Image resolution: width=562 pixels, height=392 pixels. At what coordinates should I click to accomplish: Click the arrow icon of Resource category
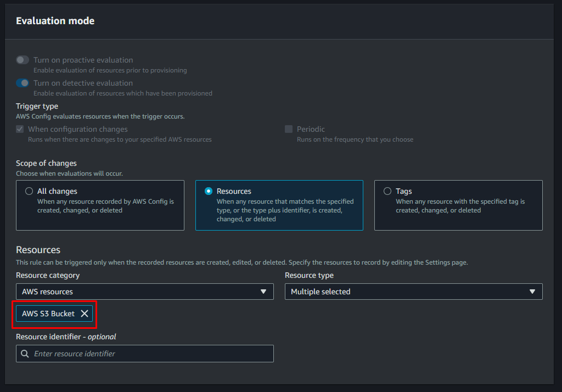[x=263, y=292]
